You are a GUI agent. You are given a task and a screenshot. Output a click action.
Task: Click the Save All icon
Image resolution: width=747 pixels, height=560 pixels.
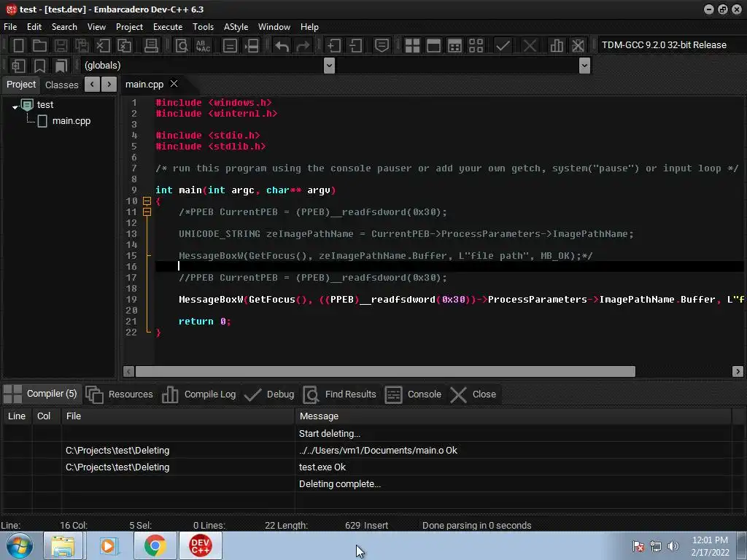pos(82,46)
